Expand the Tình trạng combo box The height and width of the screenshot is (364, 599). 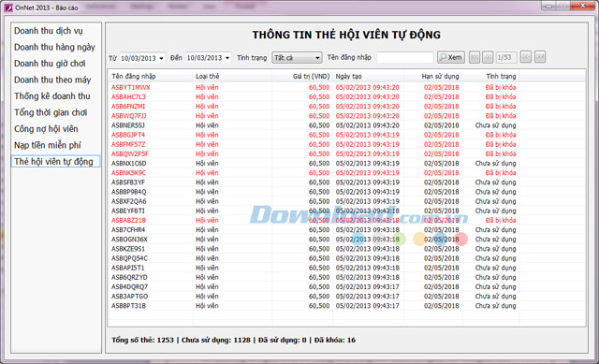coord(297,58)
